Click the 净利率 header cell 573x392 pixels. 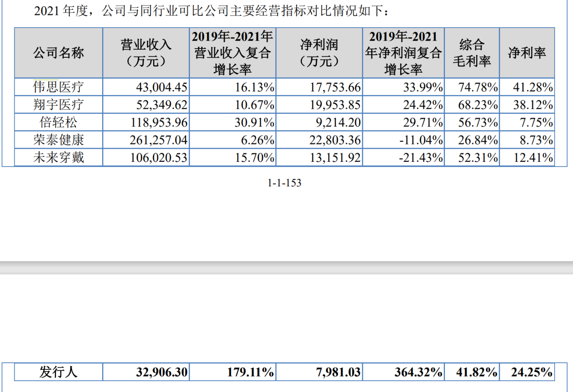[x=527, y=53]
